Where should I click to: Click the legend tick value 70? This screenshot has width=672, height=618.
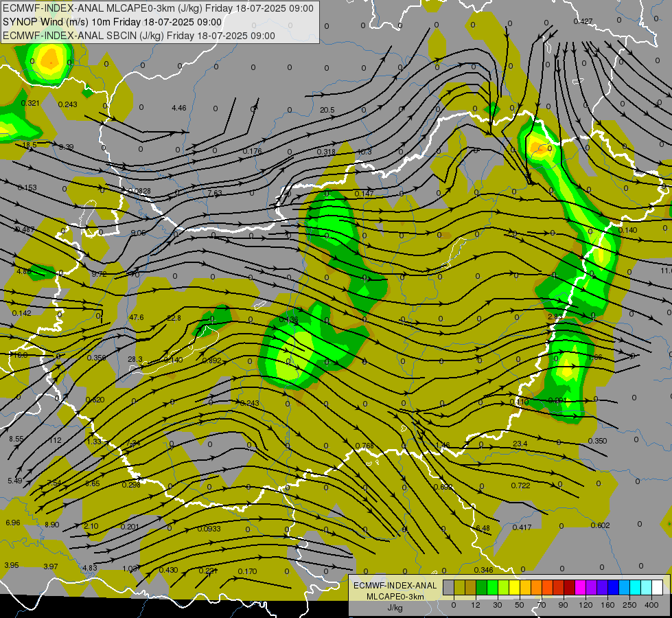pyautogui.click(x=542, y=605)
